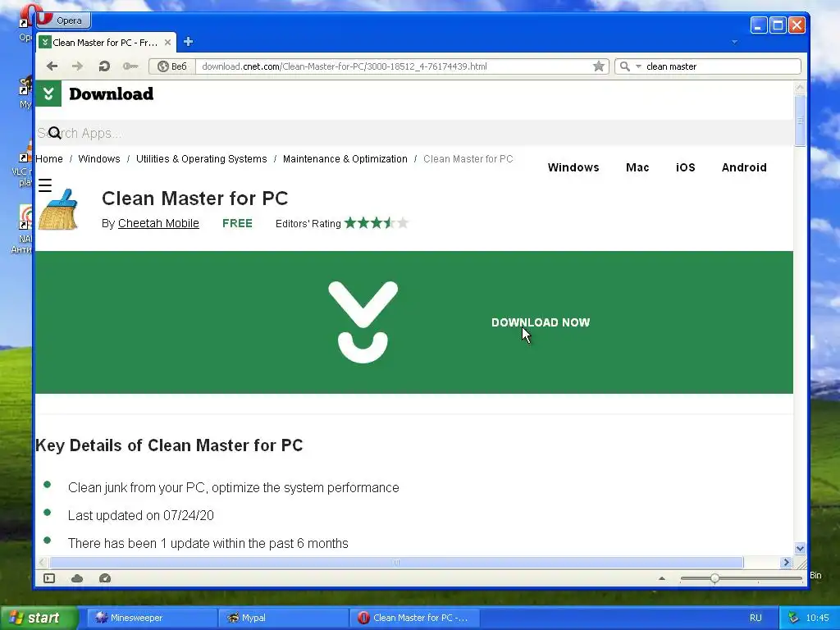
Task: Select the Android platform tab
Action: [x=744, y=167]
